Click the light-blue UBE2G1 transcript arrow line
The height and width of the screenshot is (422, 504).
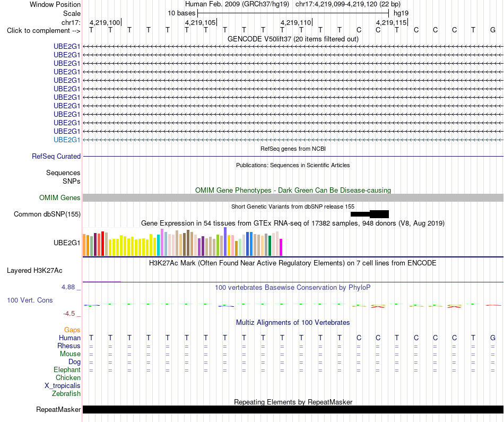tap(293, 140)
